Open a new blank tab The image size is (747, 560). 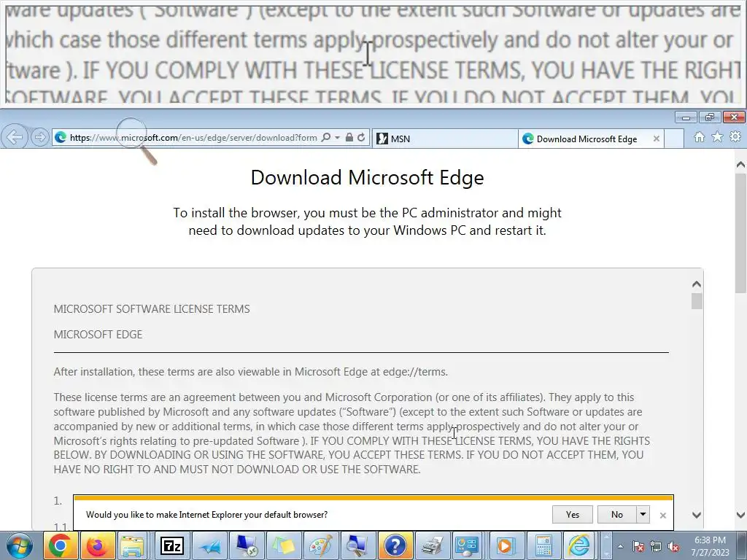674,139
